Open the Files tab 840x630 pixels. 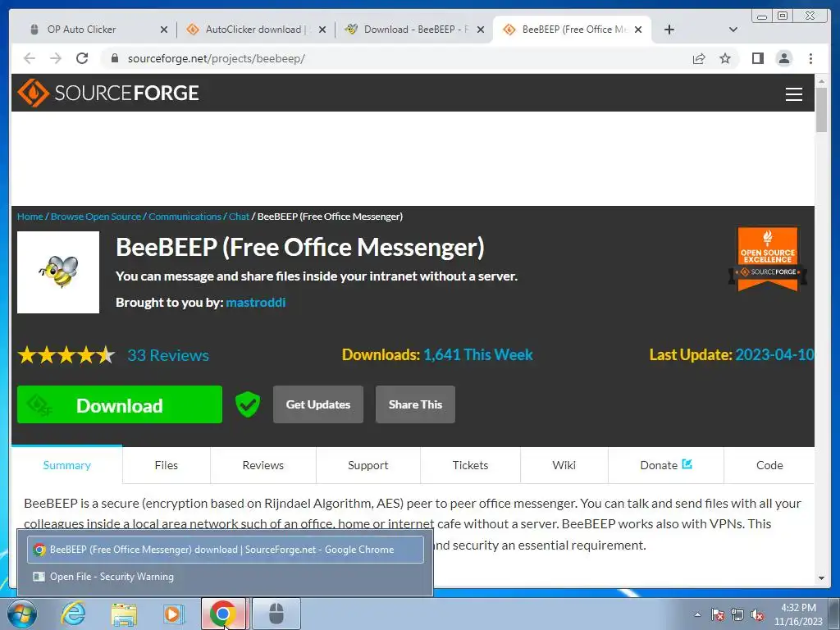click(166, 465)
